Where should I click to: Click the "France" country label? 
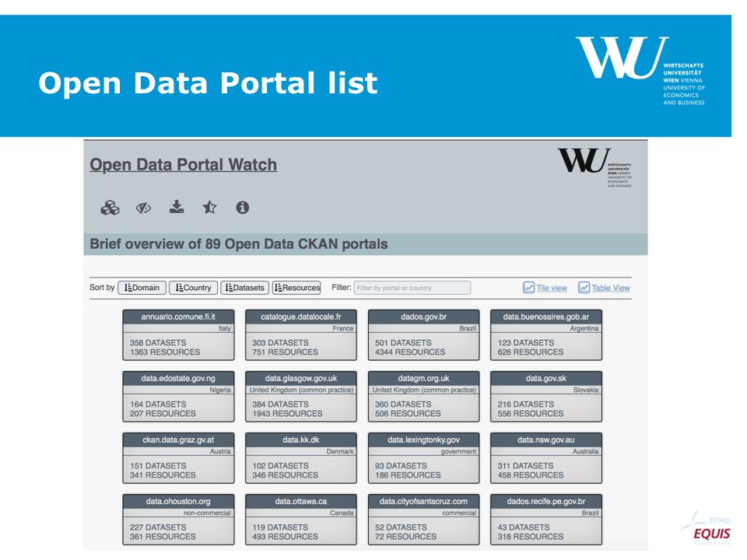pyautogui.click(x=343, y=328)
